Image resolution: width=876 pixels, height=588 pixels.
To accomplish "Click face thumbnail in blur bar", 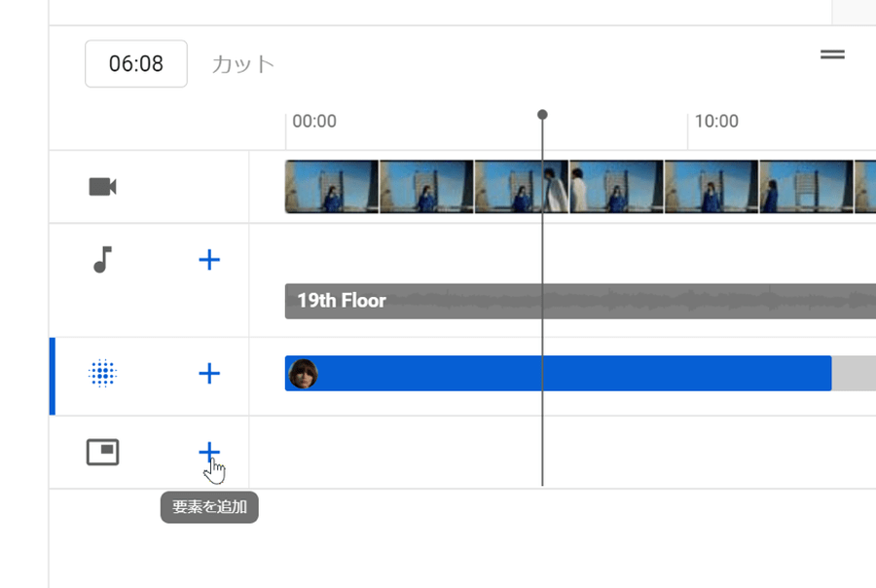I will coord(303,374).
